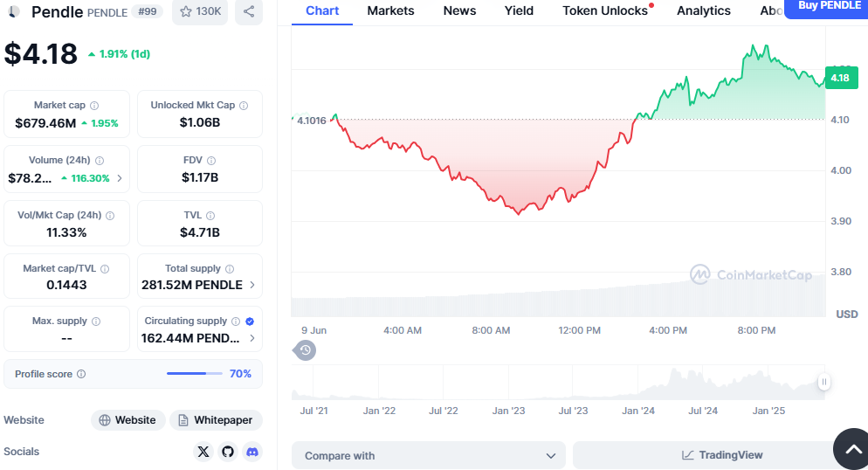Switch to the Markets tab
This screenshot has height=470, width=868.
(x=390, y=10)
